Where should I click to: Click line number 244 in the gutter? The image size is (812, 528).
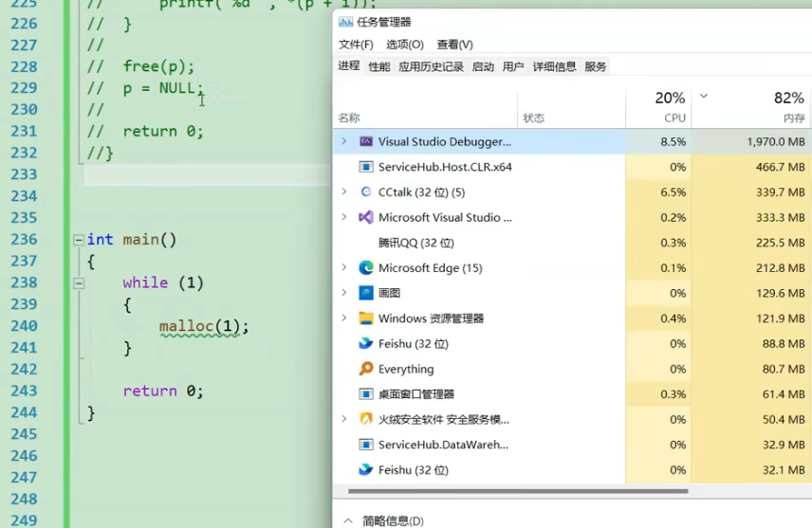(x=25, y=412)
